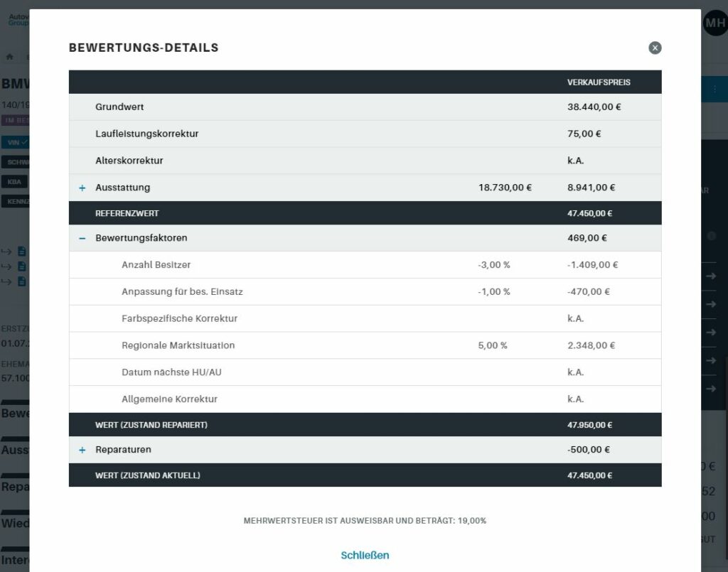The width and height of the screenshot is (728, 572).
Task: Select the Reparaturen label
Action: coord(123,450)
